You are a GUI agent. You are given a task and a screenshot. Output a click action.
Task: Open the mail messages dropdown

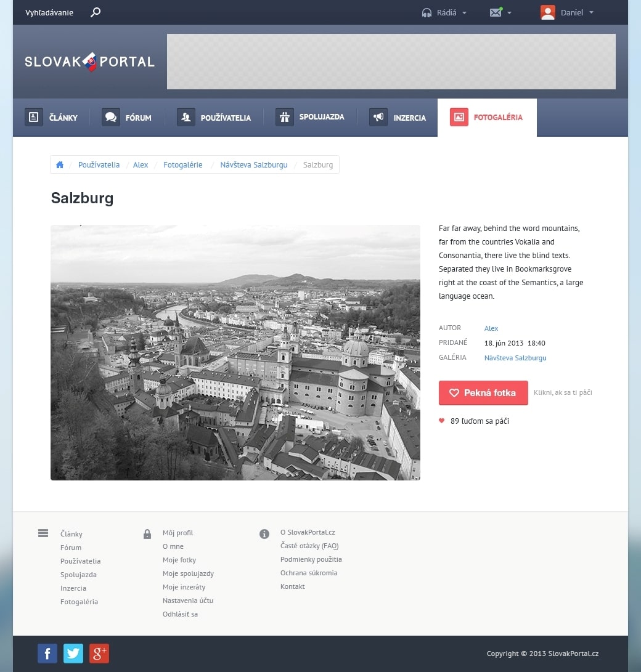[x=500, y=12]
